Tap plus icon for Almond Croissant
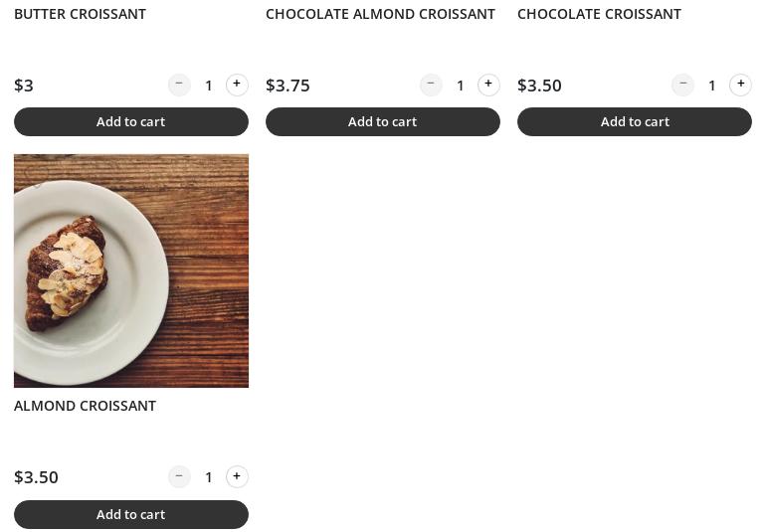Image resolution: width=766 pixels, height=532 pixels. [x=237, y=476]
